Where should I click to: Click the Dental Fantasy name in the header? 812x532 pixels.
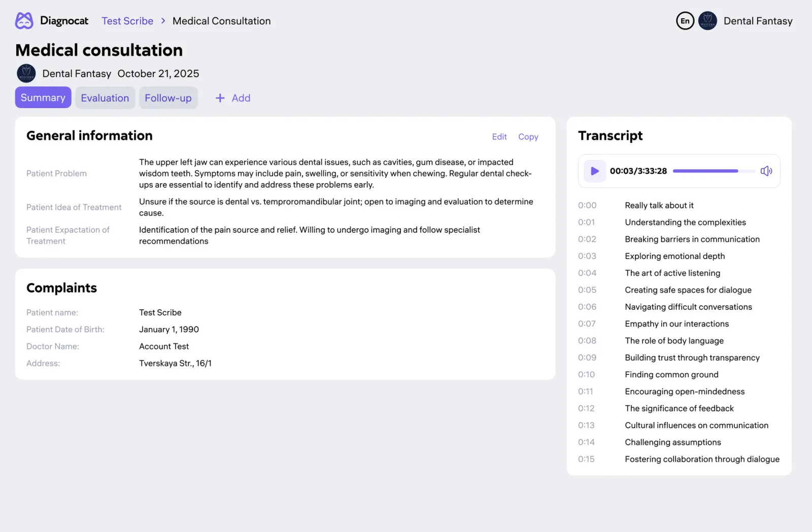point(758,21)
